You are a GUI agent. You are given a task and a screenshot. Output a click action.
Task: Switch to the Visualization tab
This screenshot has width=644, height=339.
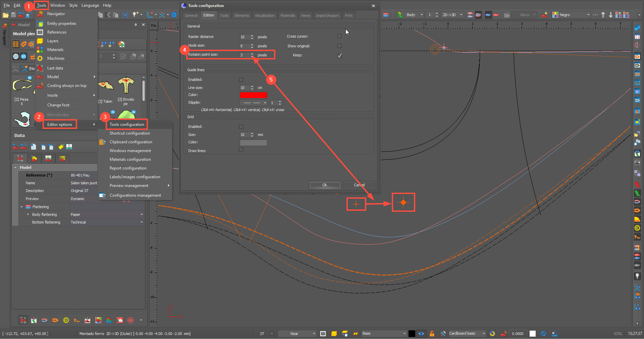[x=264, y=15]
